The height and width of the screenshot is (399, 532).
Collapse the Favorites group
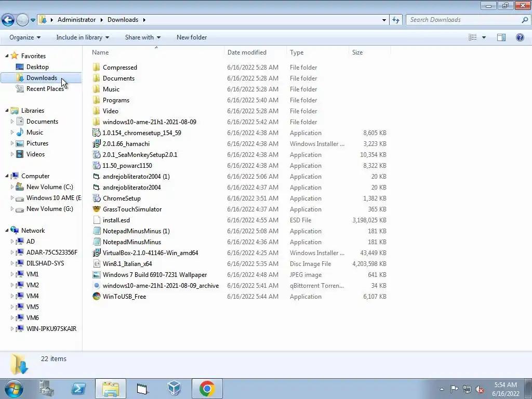click(x=7, y=56)
